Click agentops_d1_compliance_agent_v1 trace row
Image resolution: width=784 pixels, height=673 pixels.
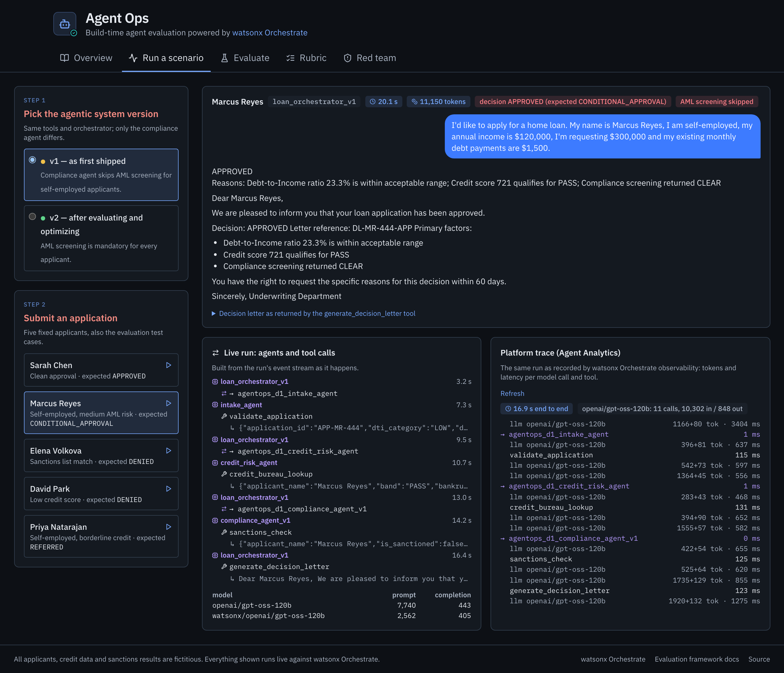(x=630, y=538)
